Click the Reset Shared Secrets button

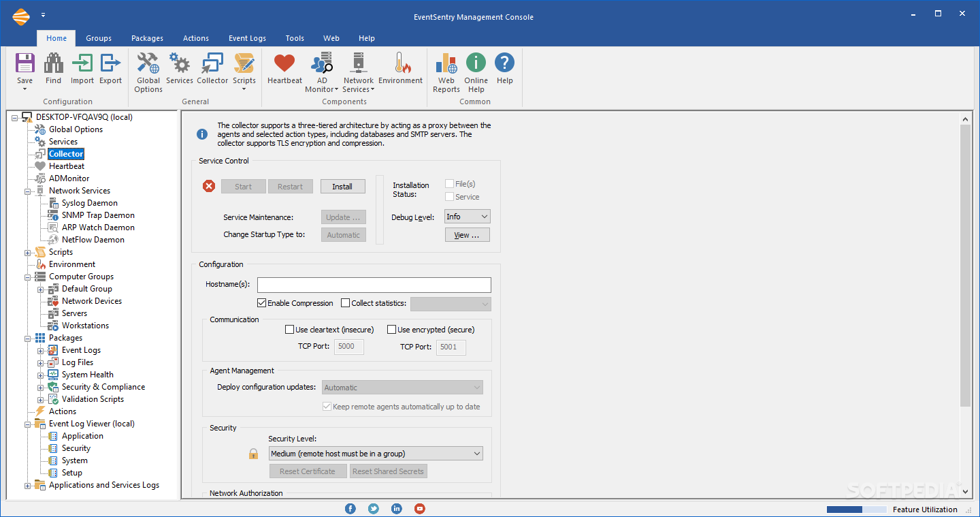[388, 471]
